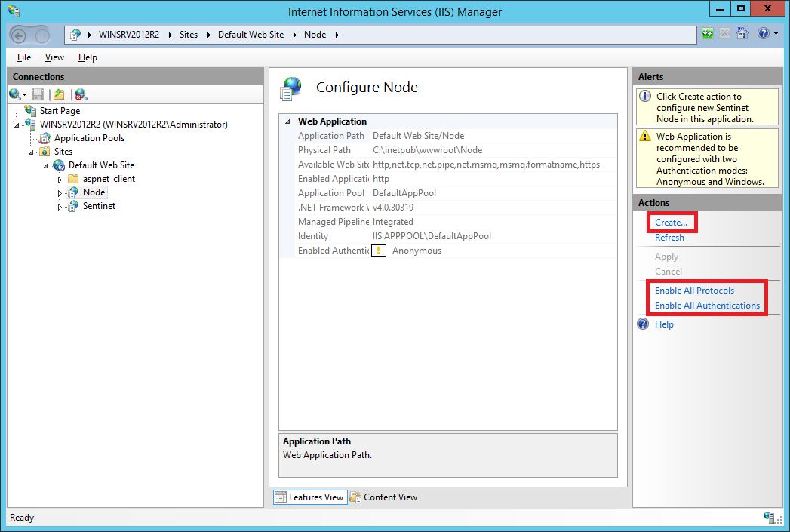The image size is (790, 532).
Task: Click the Help icon in Actions pane
Action: pyautogui.click(x=644, y=324)
